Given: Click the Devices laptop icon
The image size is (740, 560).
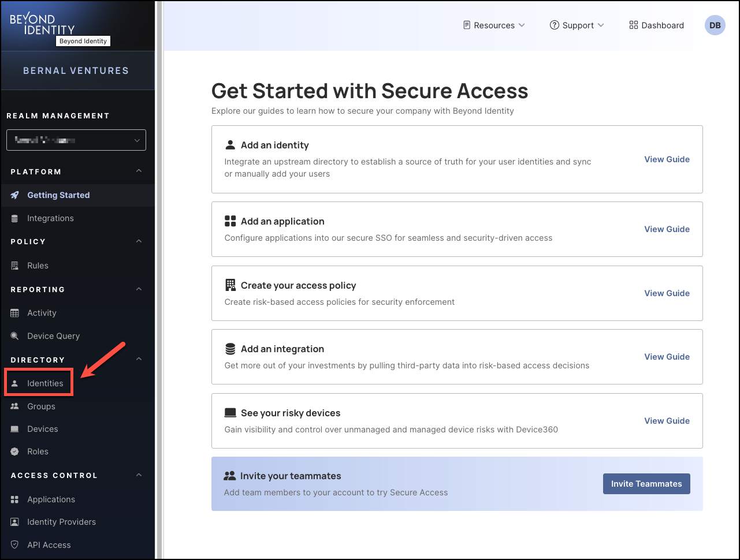Looking at the screenshot, I should (15, 429).
